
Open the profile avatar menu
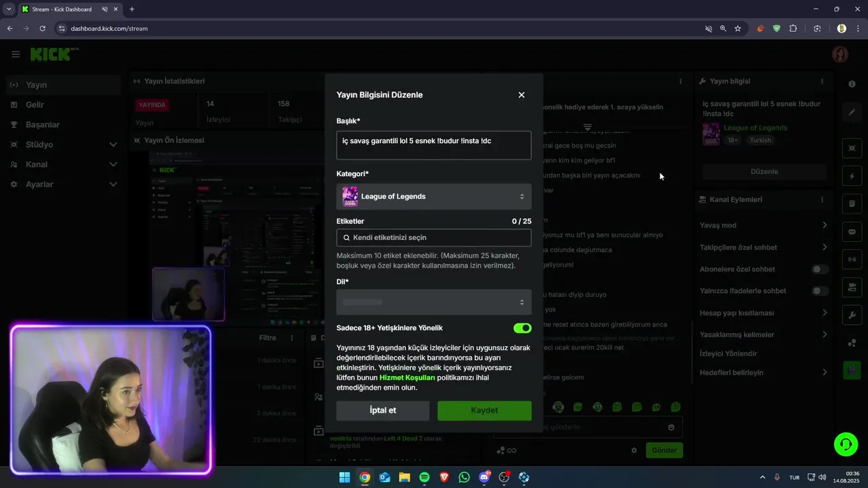click(840, 54)
